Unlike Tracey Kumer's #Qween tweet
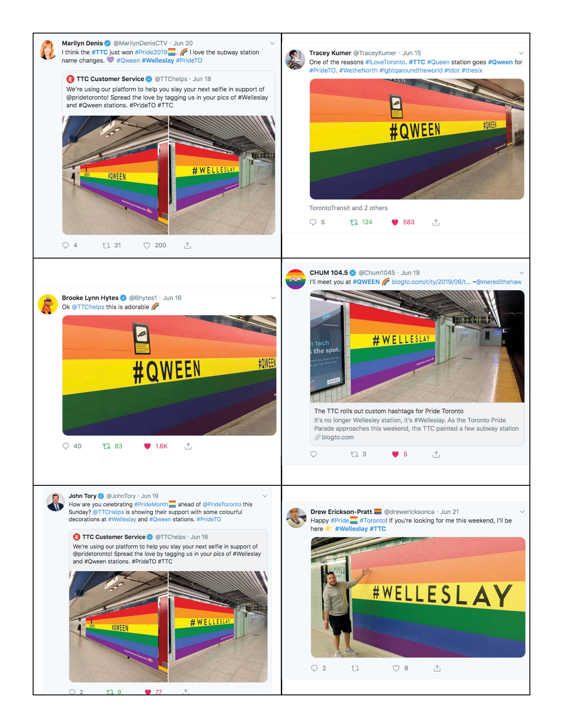Screen dimensions: 563x728 (395, 222)
